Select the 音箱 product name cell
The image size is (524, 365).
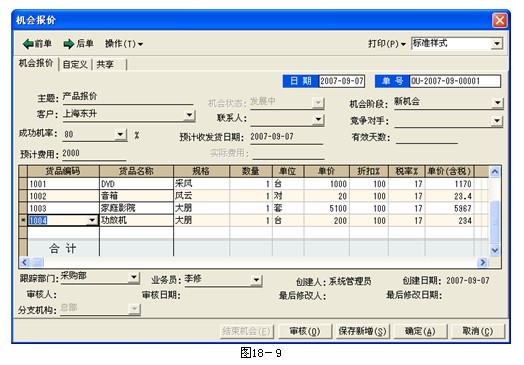(136, 196)
